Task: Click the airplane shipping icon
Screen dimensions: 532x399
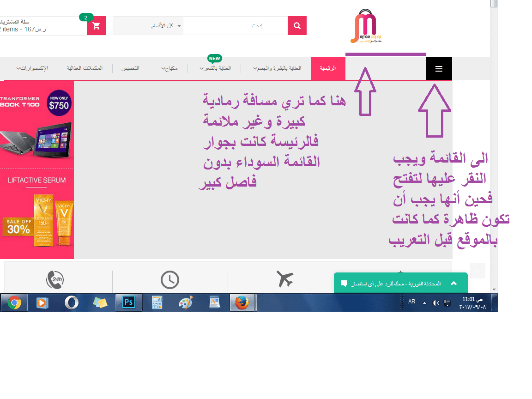Action: coord(285,279)
